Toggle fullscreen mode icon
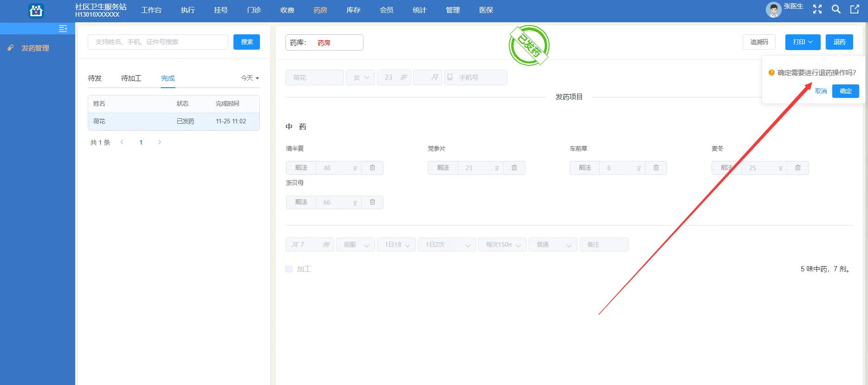 click(817, 9)
